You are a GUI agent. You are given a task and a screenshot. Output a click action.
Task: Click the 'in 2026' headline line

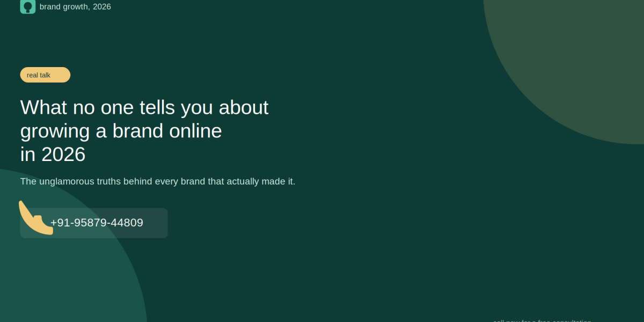(x=53, y=155)
